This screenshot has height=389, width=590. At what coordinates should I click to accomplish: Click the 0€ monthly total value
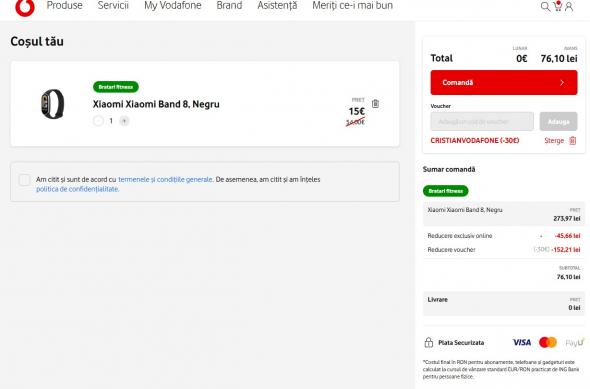tap(522, 58)
